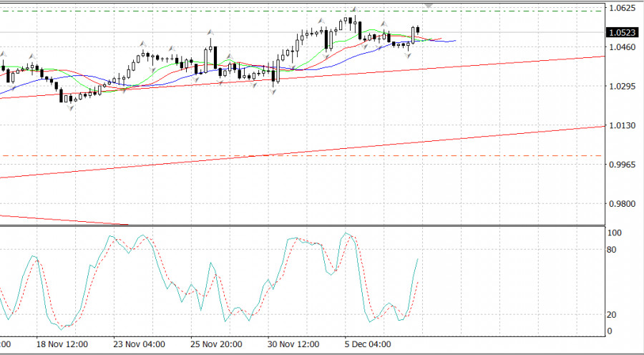The image size is (644, 355).
Task: Click the current price tag 1.0523
Action: [621, 32]
